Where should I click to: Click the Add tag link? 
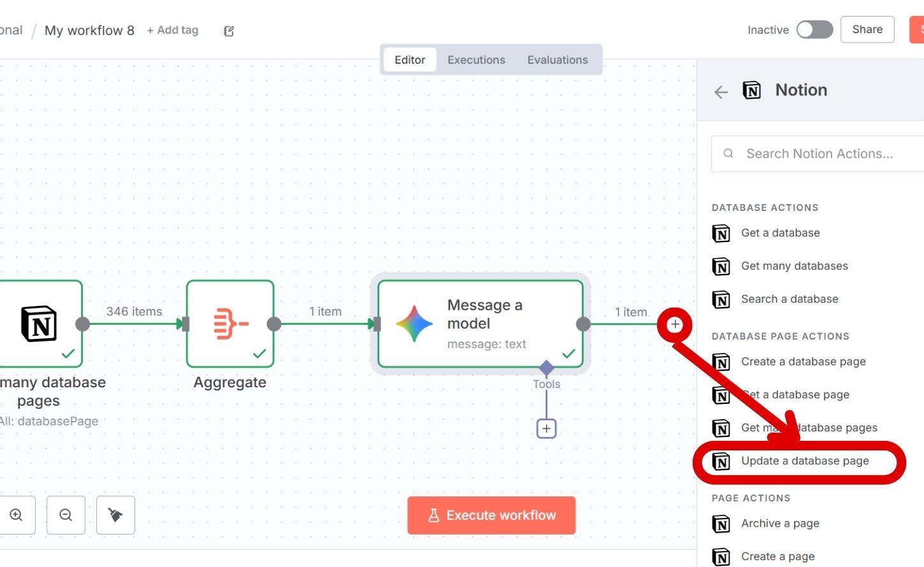[173, 30]
